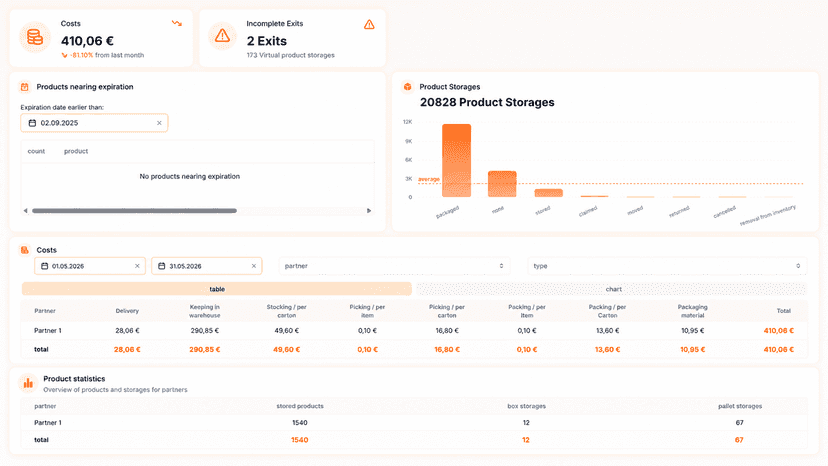Open calendar in the 02.09.2025 date field
This screenshot has height=466, width=828.
pos(32,123)
